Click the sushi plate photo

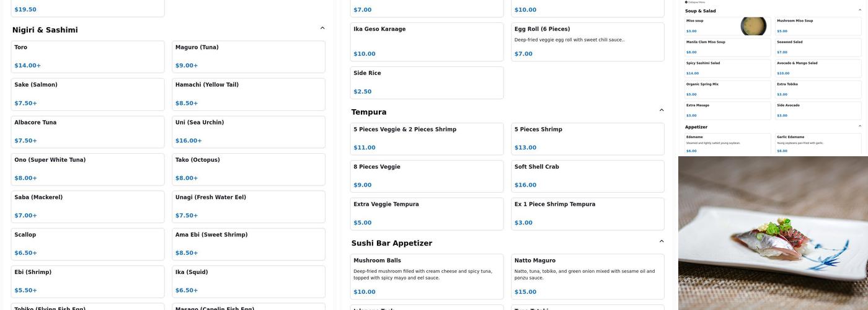coord(773,233)
